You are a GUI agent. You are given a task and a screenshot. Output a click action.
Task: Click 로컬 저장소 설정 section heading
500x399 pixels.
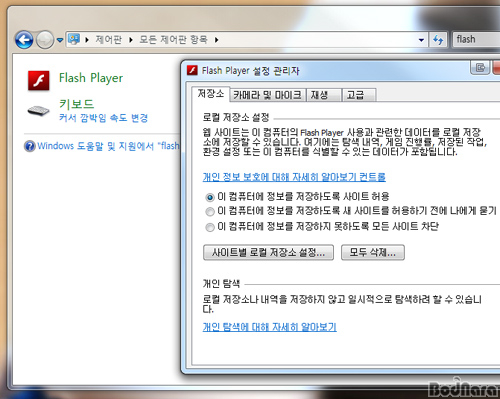pyautogui.click(x=236, y=117)
